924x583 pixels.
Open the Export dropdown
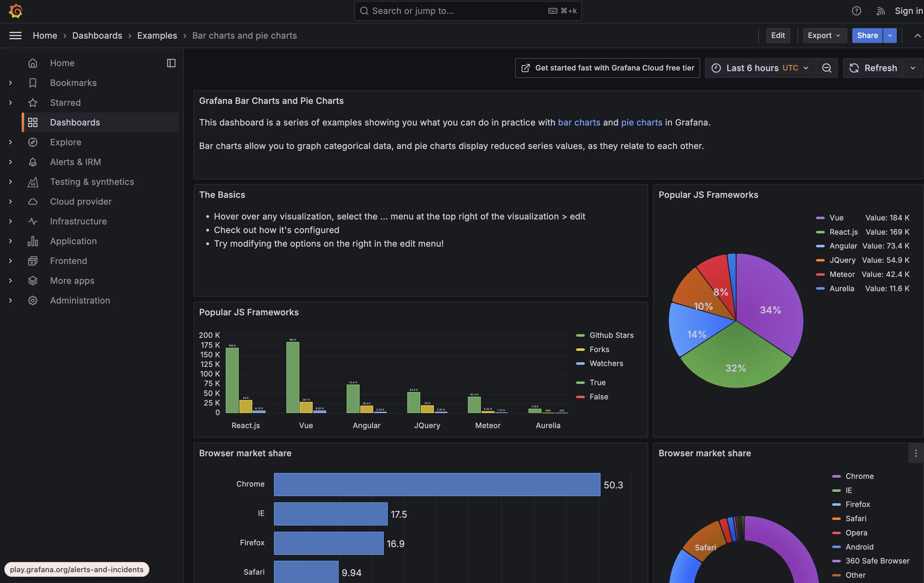825,36
